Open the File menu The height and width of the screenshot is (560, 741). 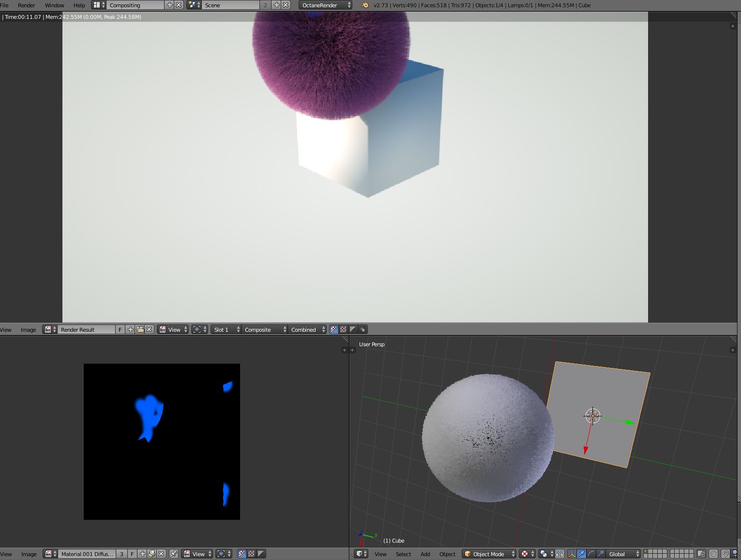pos(4,5)
